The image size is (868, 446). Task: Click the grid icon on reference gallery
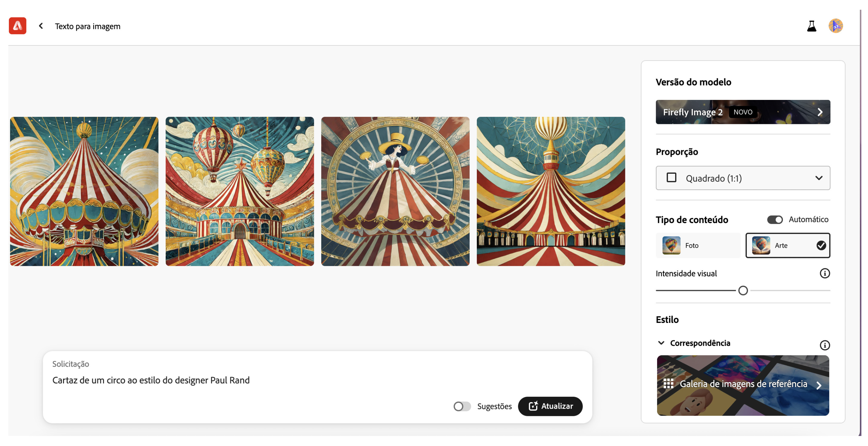668,384
